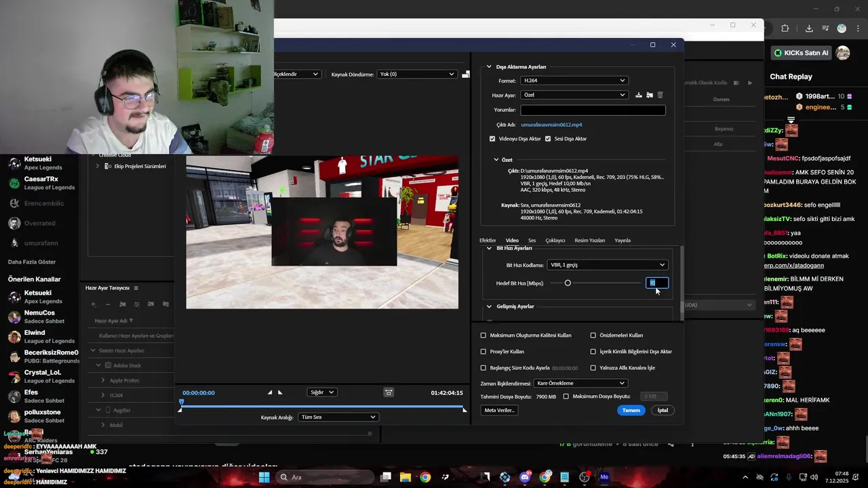Viewport: 868px width, 488px height.
Task: Click the browser downloads icon
Action: point(809,28)
